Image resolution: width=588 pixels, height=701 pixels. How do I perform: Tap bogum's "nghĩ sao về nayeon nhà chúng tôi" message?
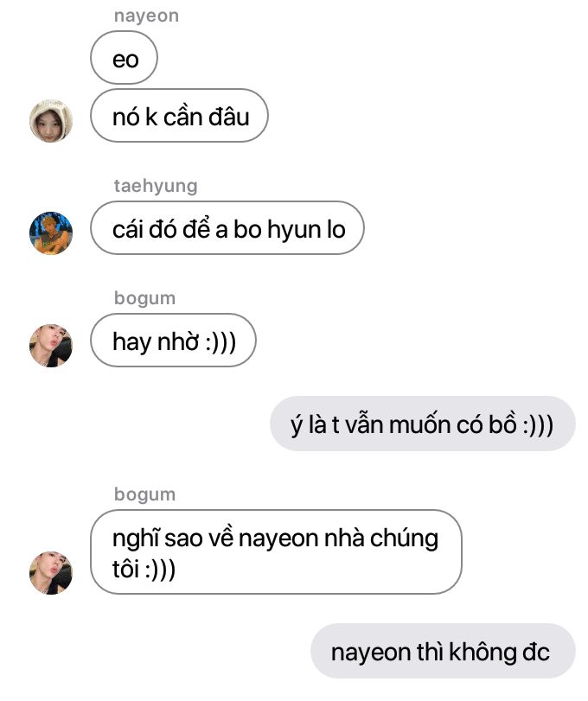click(276, 552)
